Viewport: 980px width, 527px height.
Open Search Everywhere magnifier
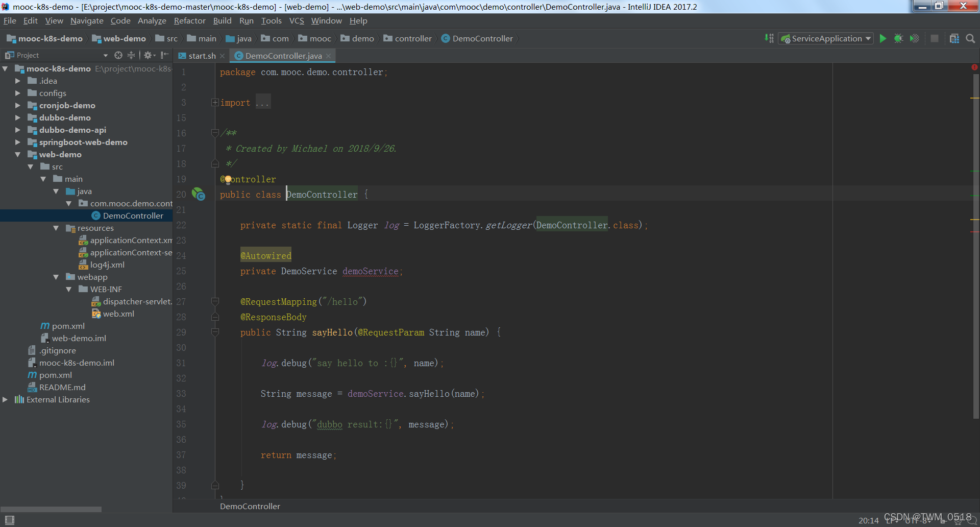pos(970,38)
